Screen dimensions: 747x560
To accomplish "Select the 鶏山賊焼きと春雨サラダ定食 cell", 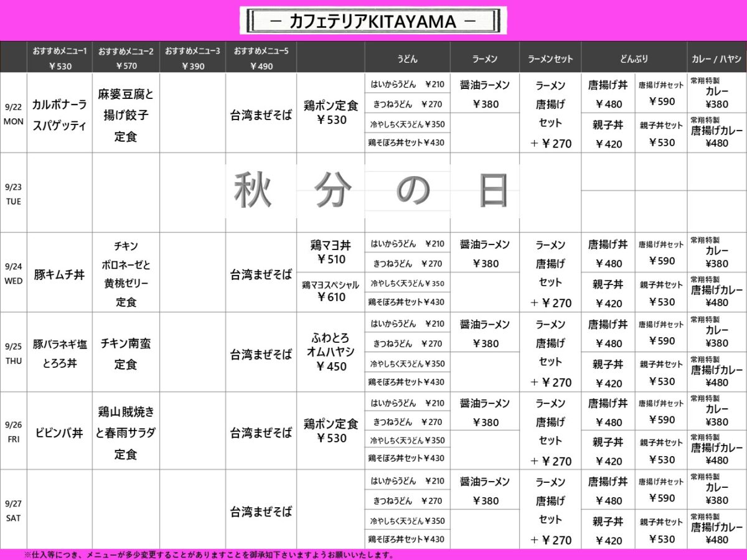I will point(126,433).
